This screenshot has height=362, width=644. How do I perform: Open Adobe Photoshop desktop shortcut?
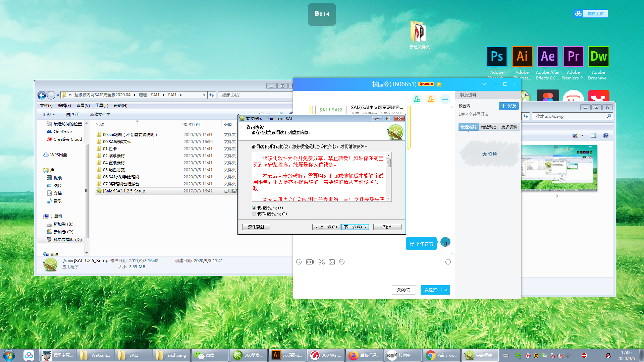click(x=497, y=57)
